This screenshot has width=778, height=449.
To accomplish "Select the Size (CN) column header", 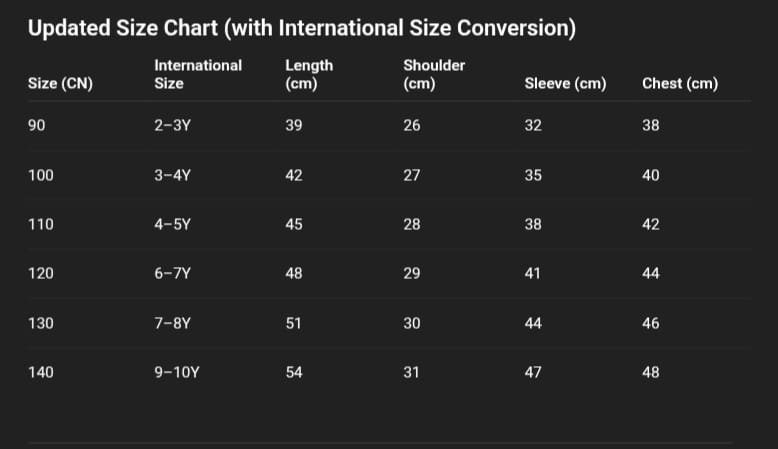I will tap(60, 83).
